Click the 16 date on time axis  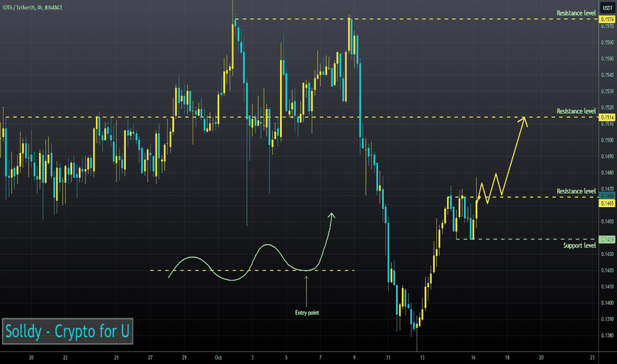point(473,357)
